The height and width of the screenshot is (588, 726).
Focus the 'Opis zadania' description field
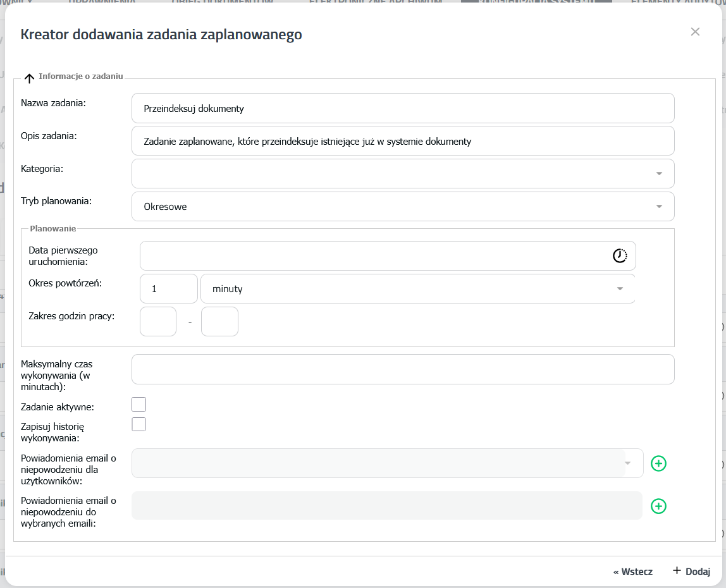[x=402, y=141]
